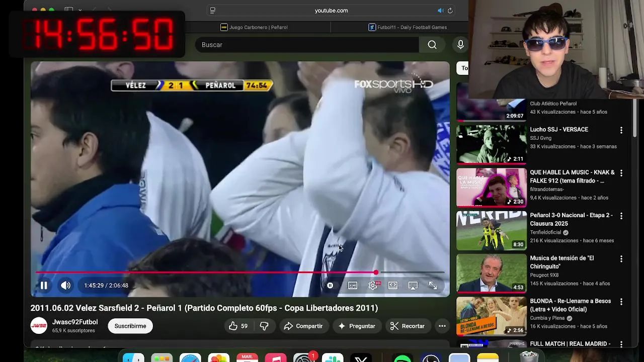The image size is (644, 362).
Task: Open BLONDA - Re-Llename a Besos thumbnail
Action: click(x=491, y=316)
